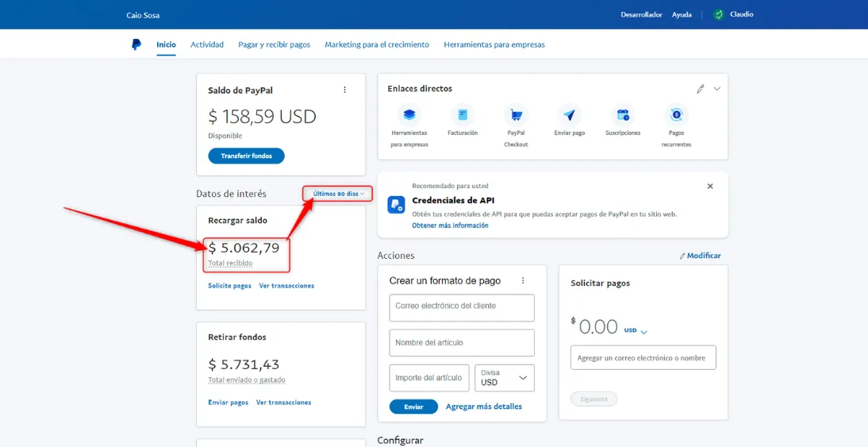Click the Transferir fondos button
Image resolution: width=868 pixels, height=447 pixels.
point(246,156)
